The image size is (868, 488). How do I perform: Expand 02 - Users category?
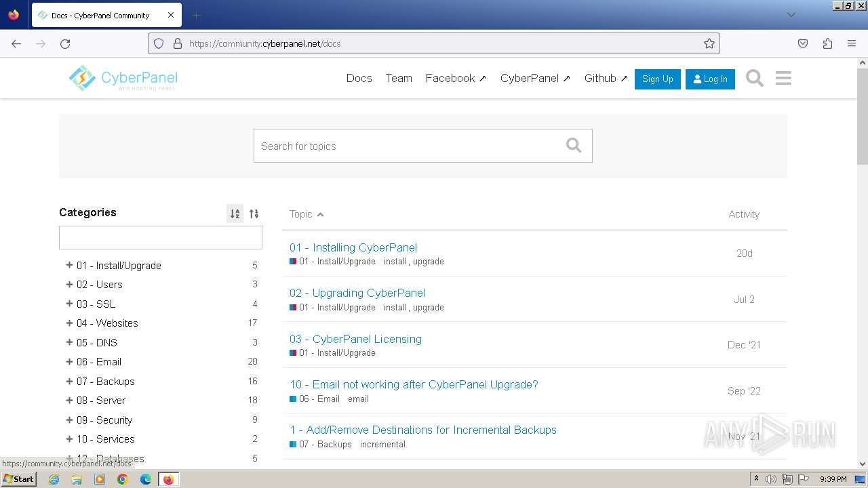coord(69,284)
